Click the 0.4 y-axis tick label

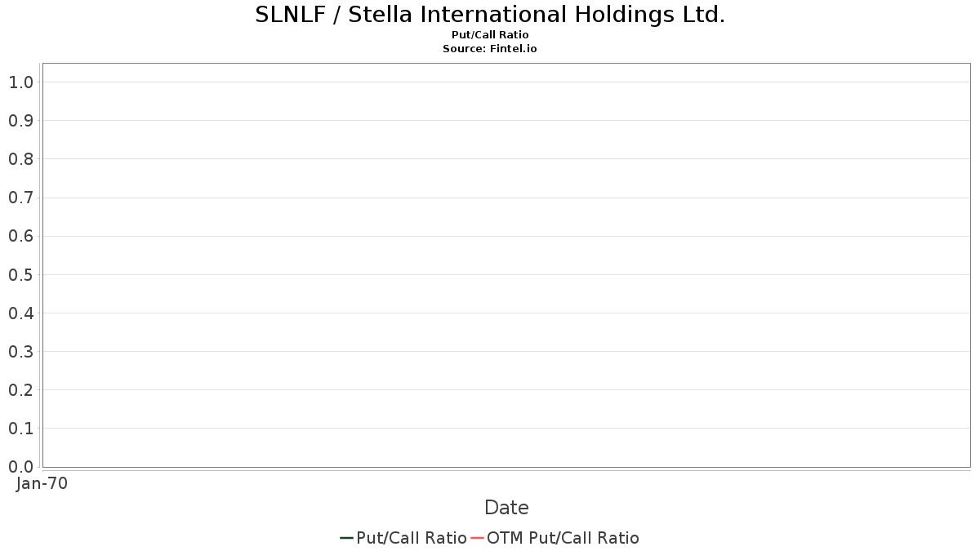coord(20,313)
